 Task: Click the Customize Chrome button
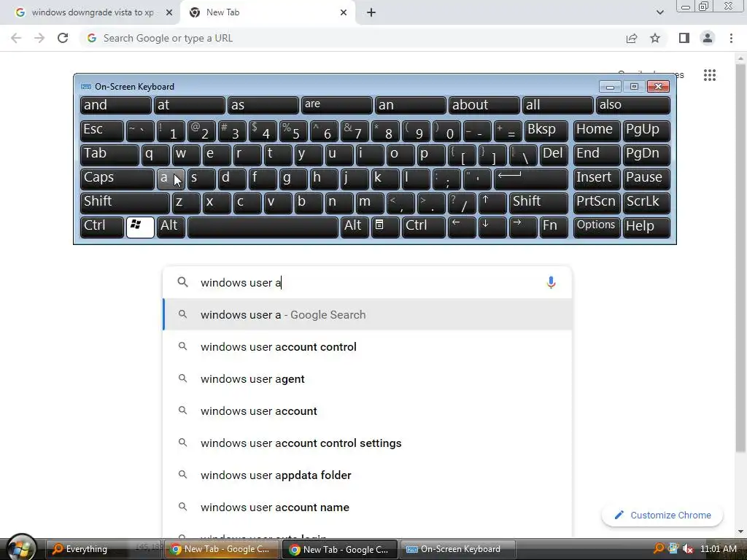point(662,516)
